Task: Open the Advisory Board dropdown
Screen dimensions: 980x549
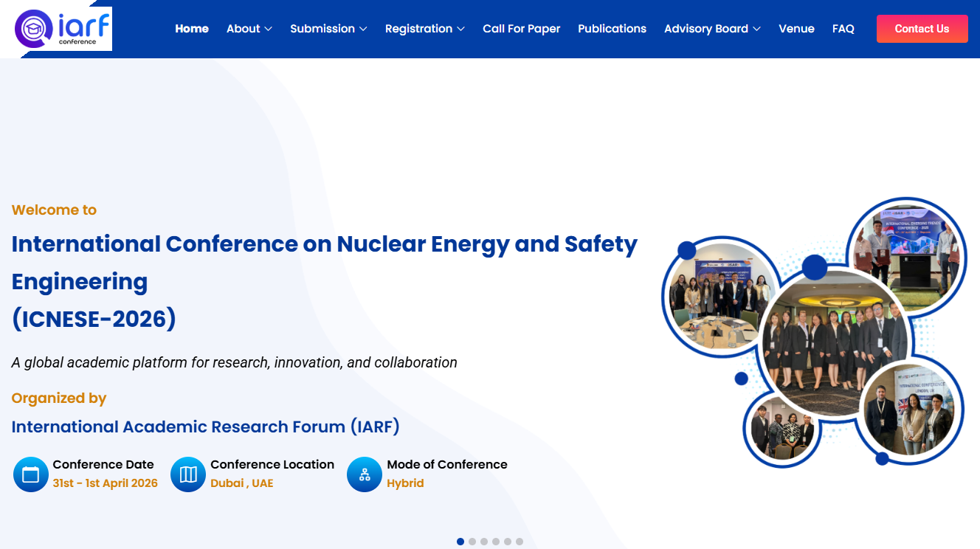Action: click(712, 29)
